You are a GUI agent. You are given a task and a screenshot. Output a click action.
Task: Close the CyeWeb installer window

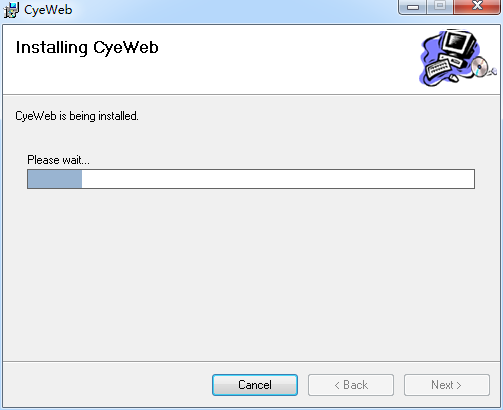[477, 7]
